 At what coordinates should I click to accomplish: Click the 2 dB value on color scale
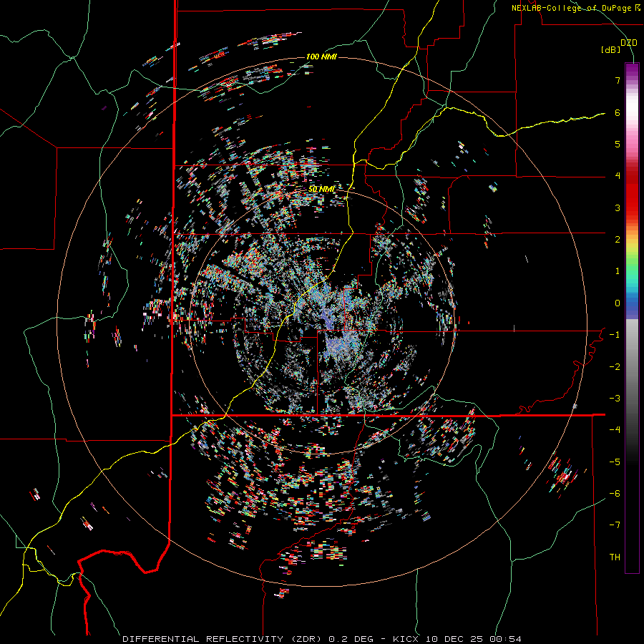click(618, 240)
